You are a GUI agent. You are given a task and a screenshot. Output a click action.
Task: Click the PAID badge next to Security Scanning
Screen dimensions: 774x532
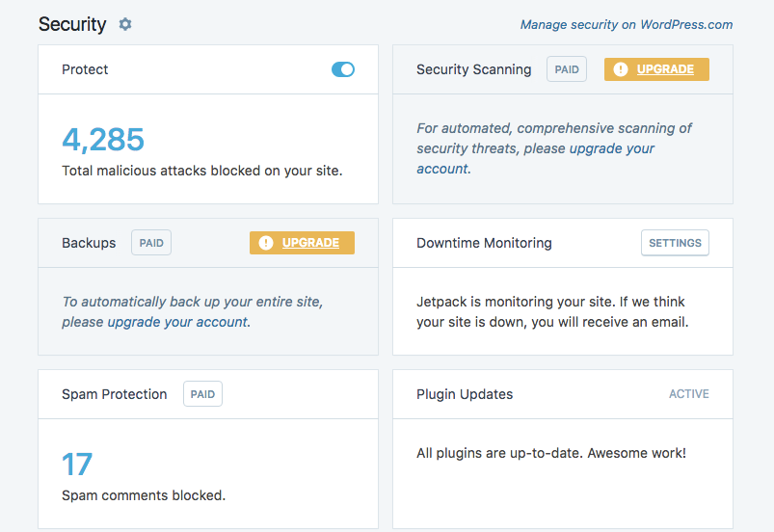point(567,69)
